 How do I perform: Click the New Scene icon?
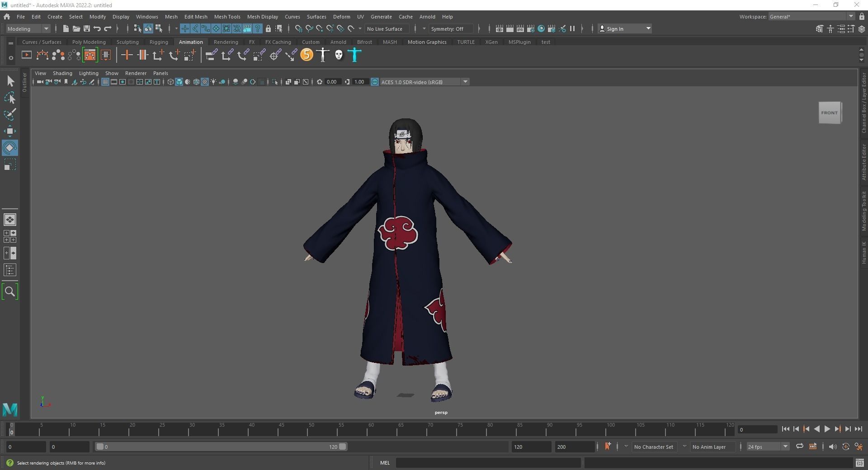click(66, 28)
